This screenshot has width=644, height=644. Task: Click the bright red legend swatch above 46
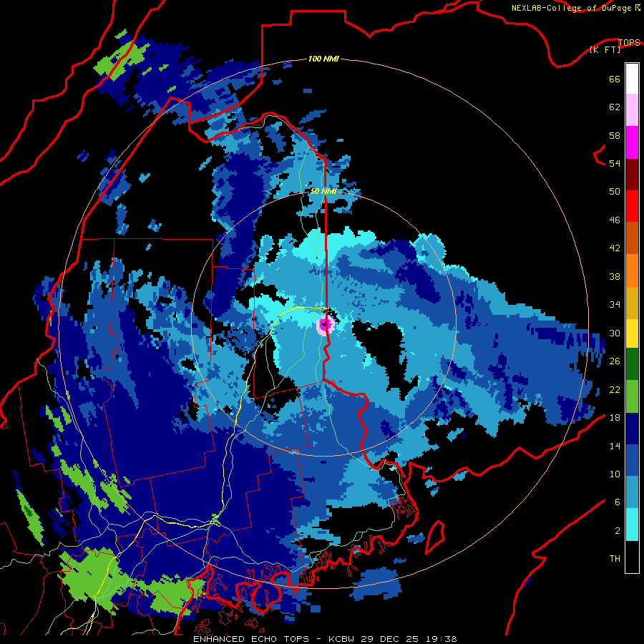pos(632,206)
